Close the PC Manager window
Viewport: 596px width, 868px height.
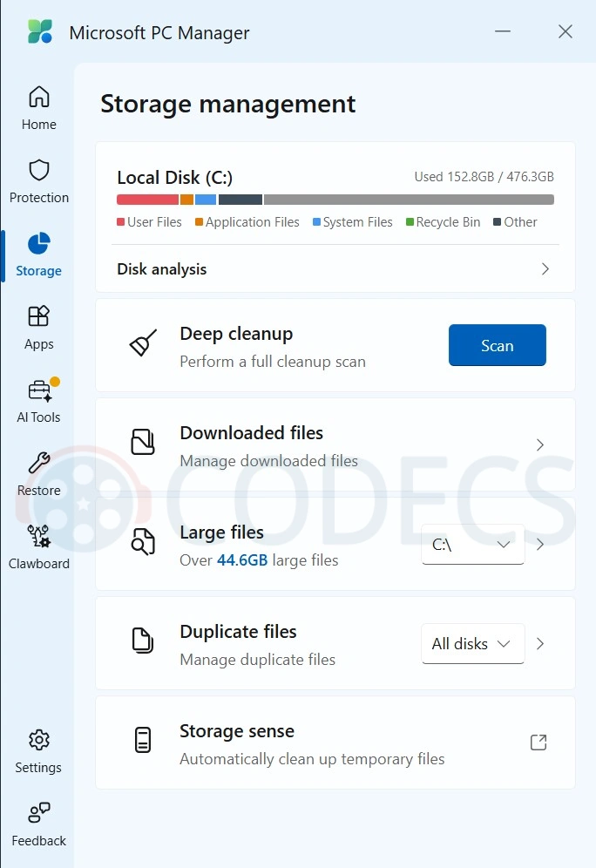point(565,31)
